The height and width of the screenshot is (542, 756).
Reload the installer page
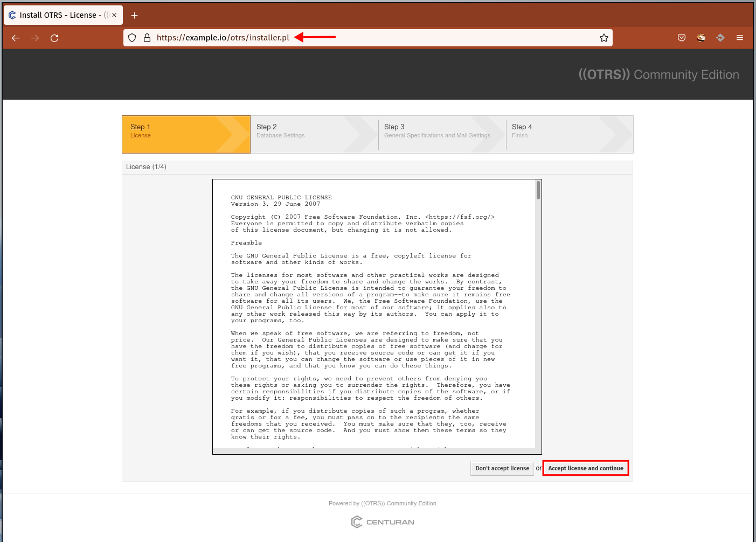click(54, 38)
